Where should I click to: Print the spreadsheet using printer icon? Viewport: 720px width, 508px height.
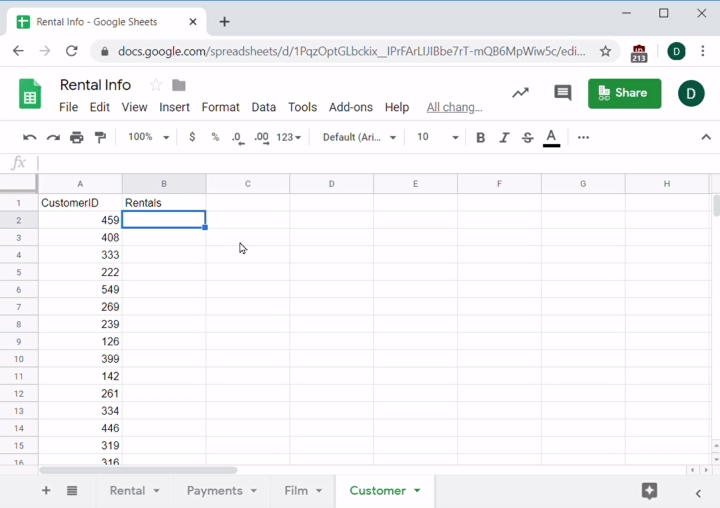(77, 137)
